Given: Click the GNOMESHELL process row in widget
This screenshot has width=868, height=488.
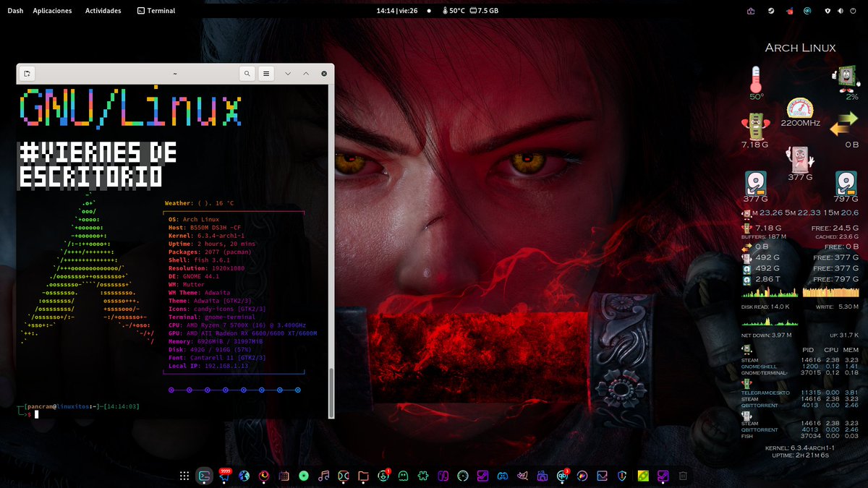Looking at the screenshot, I should [799, 367].
